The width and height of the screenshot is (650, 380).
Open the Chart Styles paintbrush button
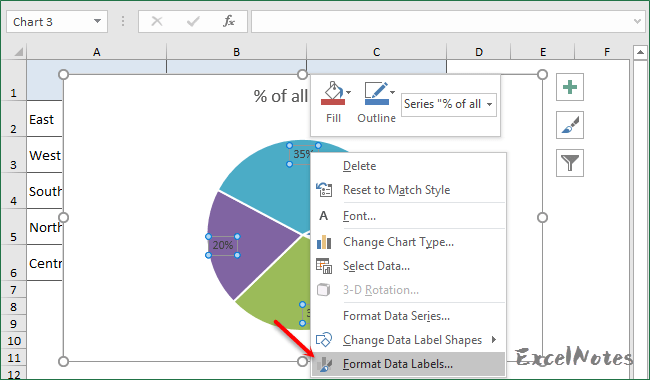click(x=570, y=125)
